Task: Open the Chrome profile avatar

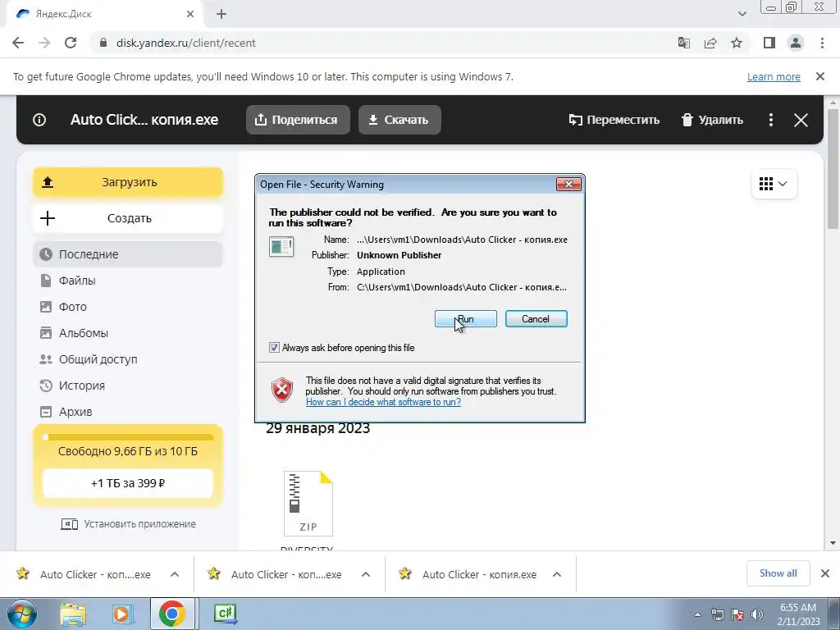Action: pos(796,43)
